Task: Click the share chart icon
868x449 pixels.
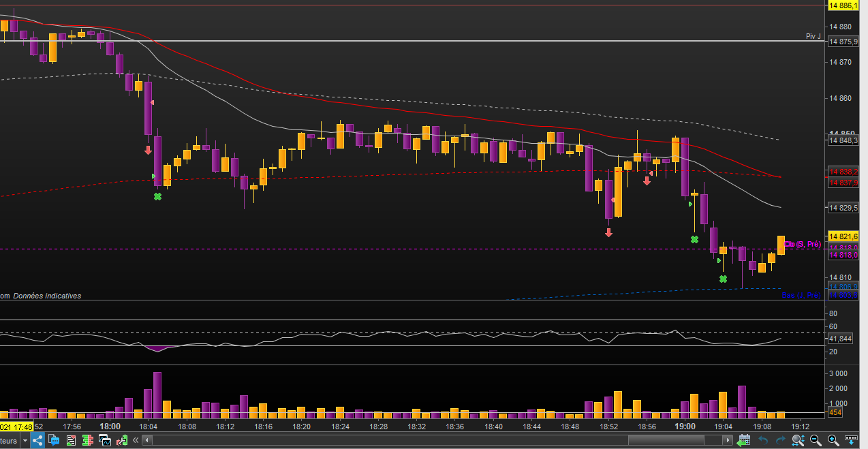Action: click(x=37, y=440)
